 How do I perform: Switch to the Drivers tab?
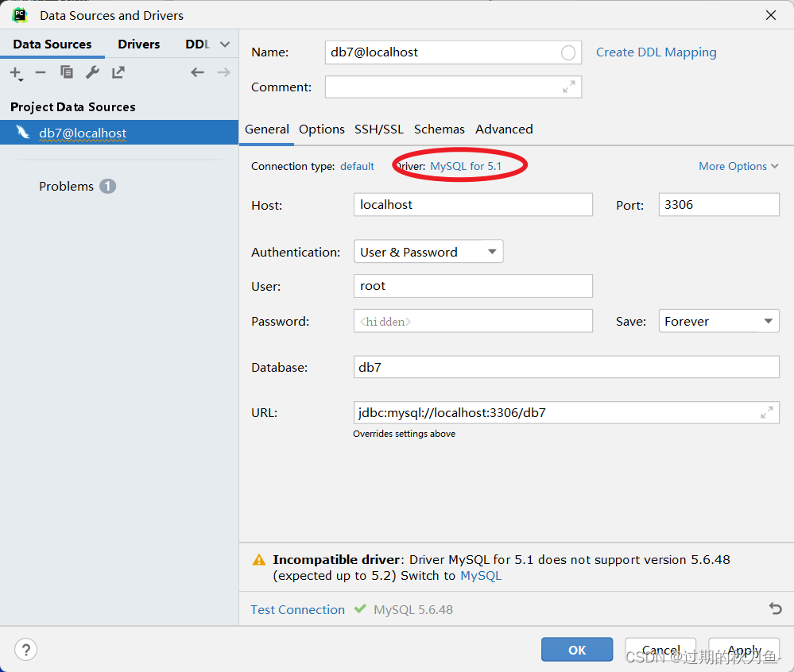[139, 44]
